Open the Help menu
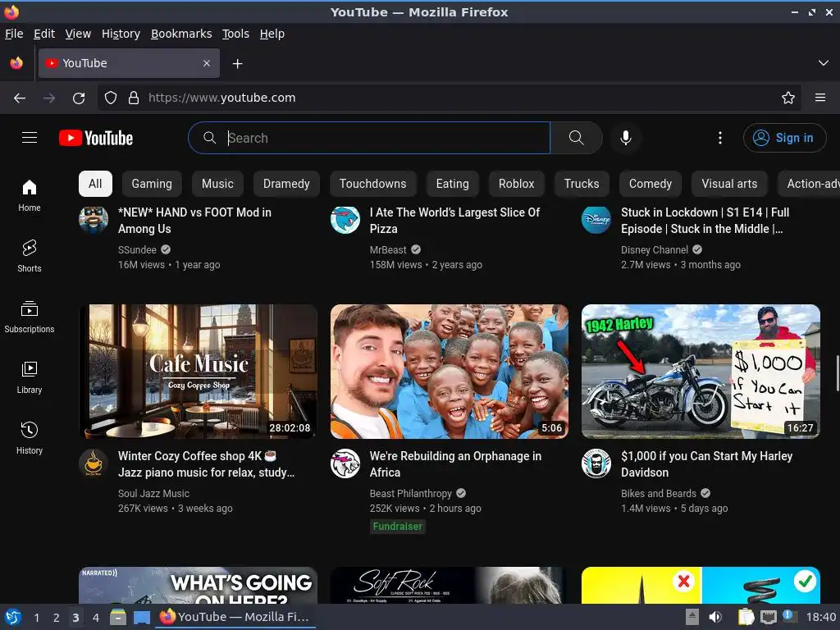This screenshot has height=630, width=840. tap(272, 34)
